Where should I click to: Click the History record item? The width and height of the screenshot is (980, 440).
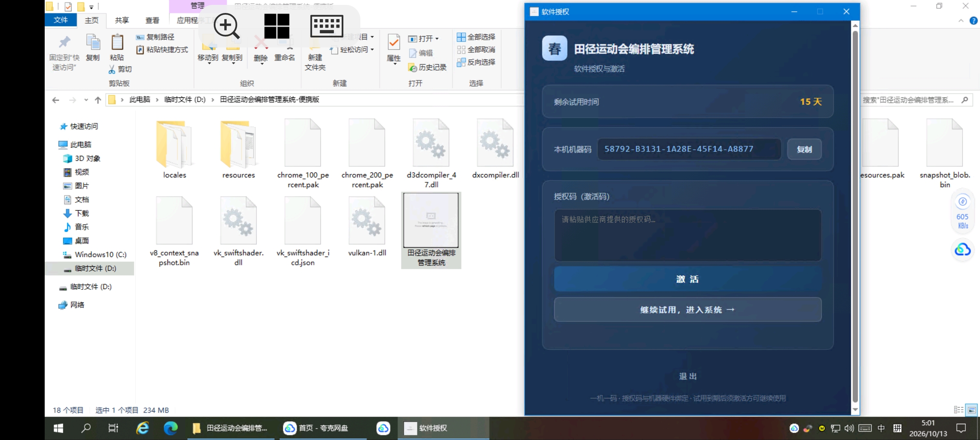tap(427, 67)
